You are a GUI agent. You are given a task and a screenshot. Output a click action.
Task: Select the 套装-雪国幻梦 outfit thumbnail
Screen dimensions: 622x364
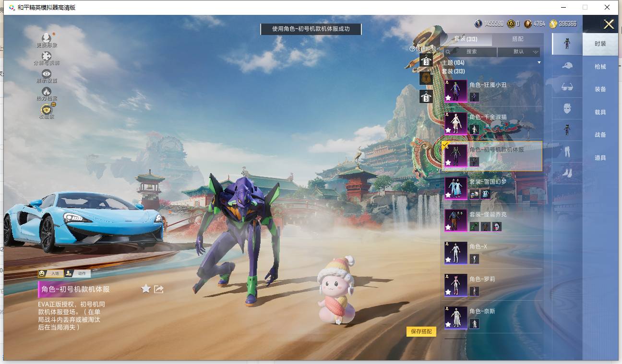click(455, 188)
